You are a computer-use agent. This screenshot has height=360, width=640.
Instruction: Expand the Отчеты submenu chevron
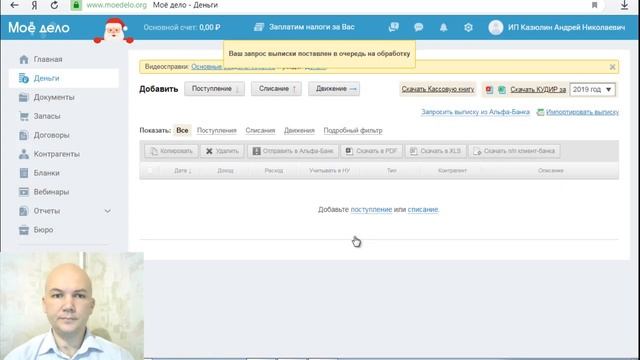107,211
